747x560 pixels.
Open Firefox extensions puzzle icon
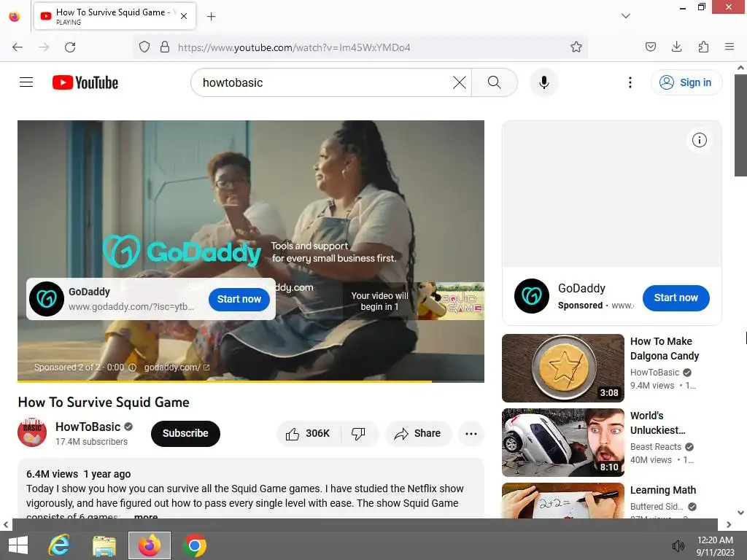tap(703, 47)
